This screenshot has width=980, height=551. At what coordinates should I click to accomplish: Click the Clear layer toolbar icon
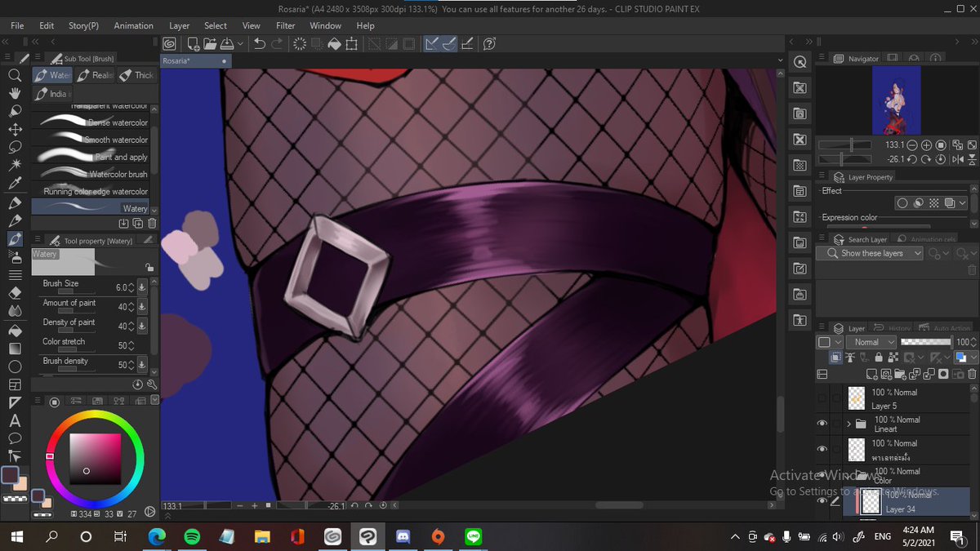click(x=299, y=44)
